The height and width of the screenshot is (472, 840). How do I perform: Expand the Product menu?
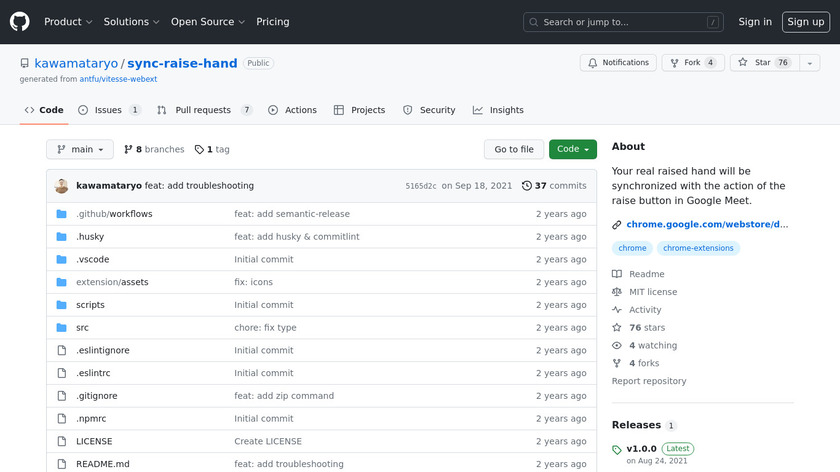click(x=68, y=22)
